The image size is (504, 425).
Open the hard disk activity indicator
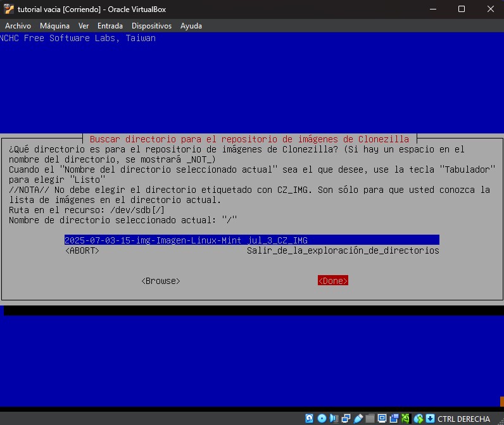click(309, 418)
